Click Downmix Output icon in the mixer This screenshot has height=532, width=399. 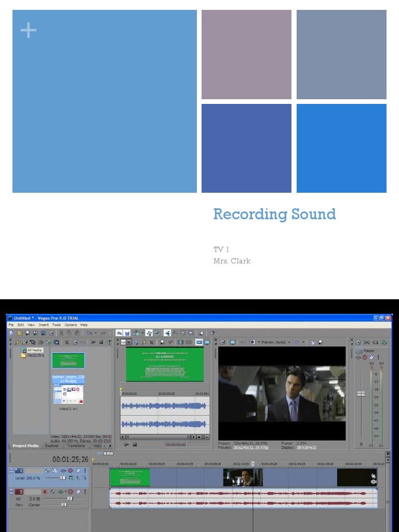tap(367, 342)
